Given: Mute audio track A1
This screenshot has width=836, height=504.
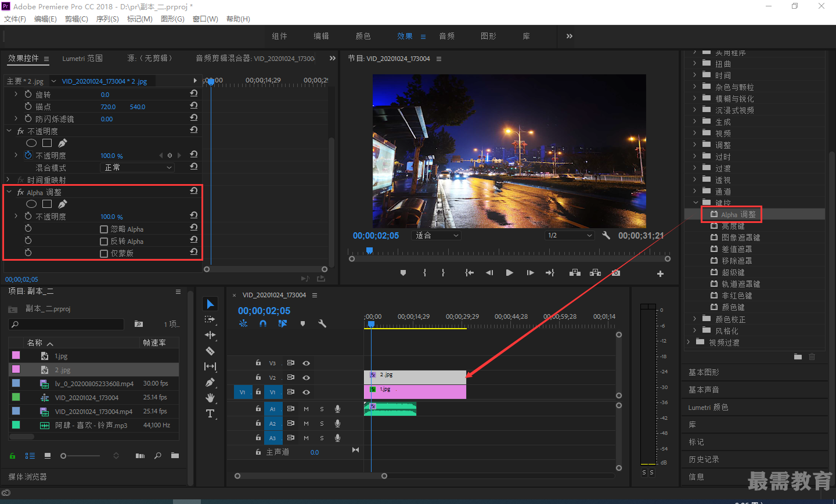Looking at the screenshot, I should (x=306, y=409).
